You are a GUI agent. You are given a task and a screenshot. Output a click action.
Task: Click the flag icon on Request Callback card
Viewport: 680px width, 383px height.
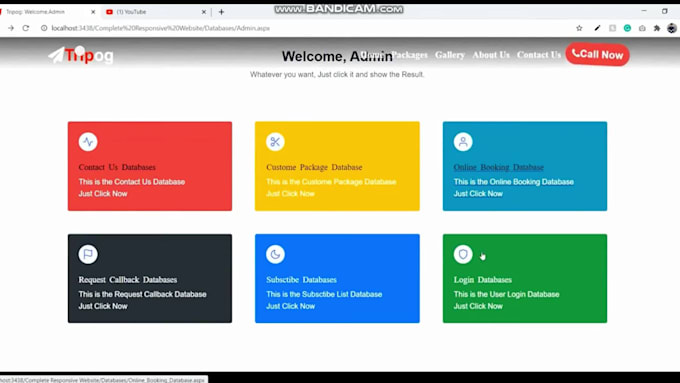[88, 254]
